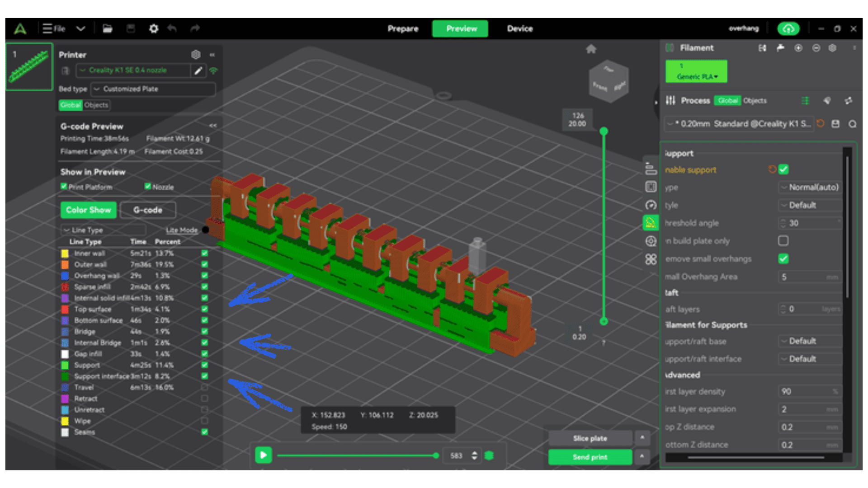The width and height of the screenshot is (868, 488).
Task: Click the horizontal move progress slider handle
Action: 436,455
